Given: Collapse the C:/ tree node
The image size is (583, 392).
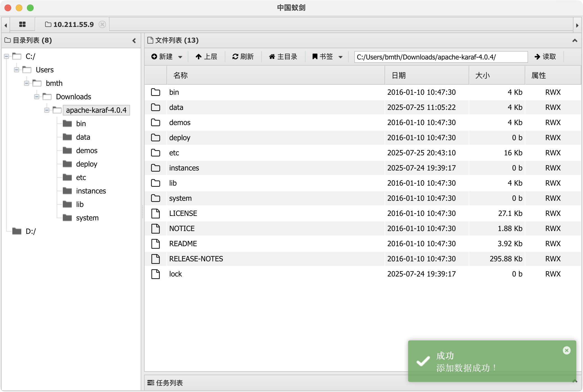Looking at the screenshot, I should [x=6, y=57].
